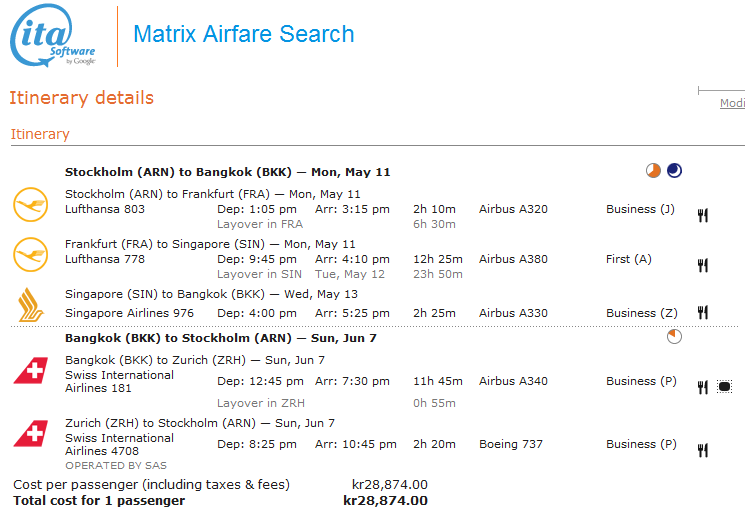This screenshot has height=515, width=745.
Task: Click the total cost kr28,874.00 amount
Action: point(385,501)
